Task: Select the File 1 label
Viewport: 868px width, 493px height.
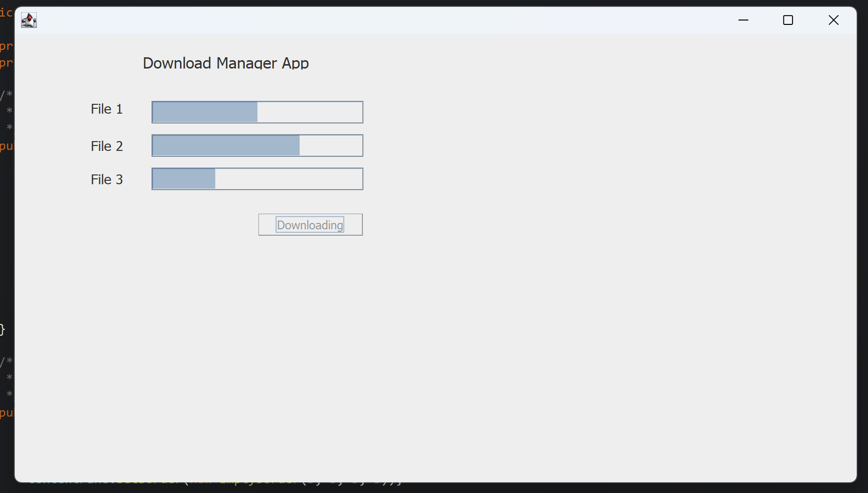Action: pos(107,109)
